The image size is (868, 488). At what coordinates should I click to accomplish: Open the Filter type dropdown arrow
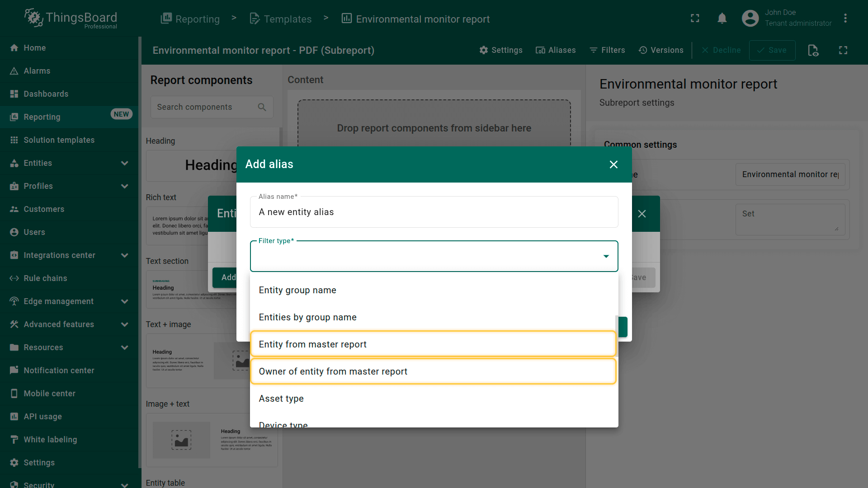point(606,256)
